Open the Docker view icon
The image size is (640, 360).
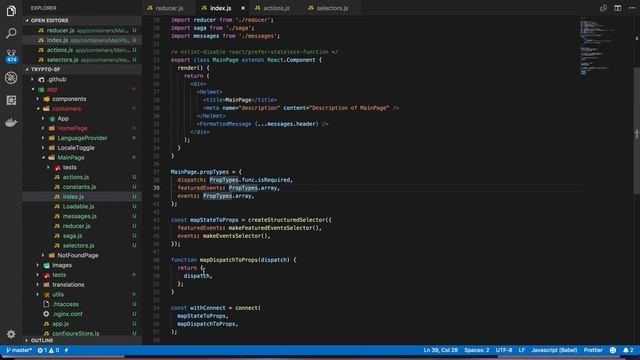11,122
